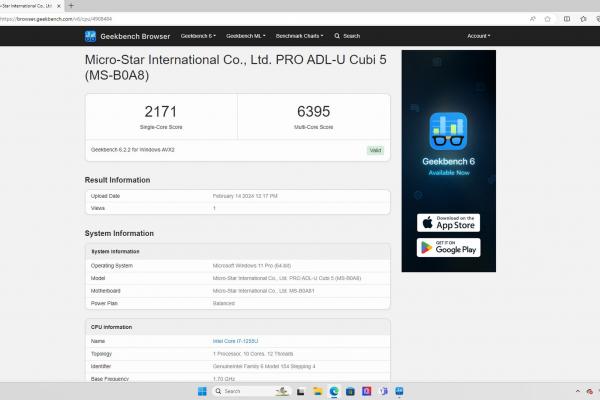Click the Base Frequency value 1.70 GHz
The width and height of the screenshot is (600, 400).
(224, 379)
